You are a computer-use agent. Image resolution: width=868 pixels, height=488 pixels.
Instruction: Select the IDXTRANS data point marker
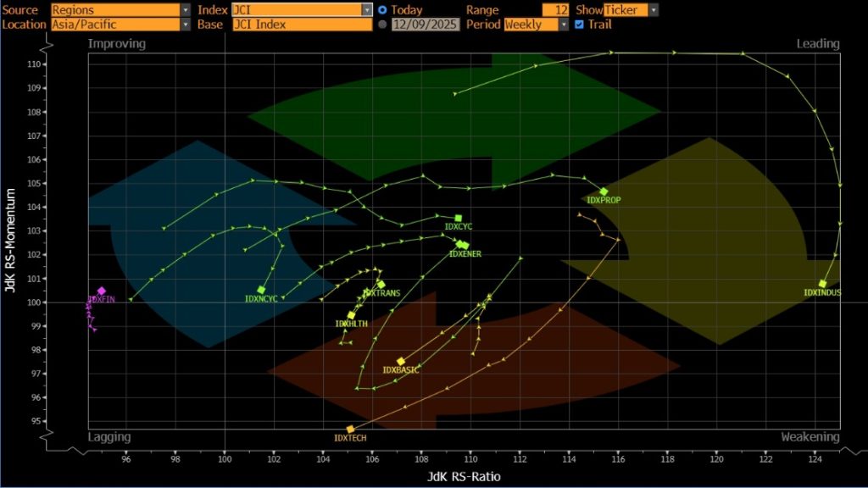point(381,285)
